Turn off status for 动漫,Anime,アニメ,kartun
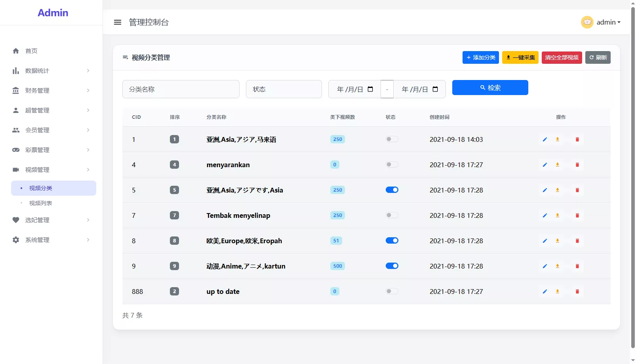 pos(392,266)
